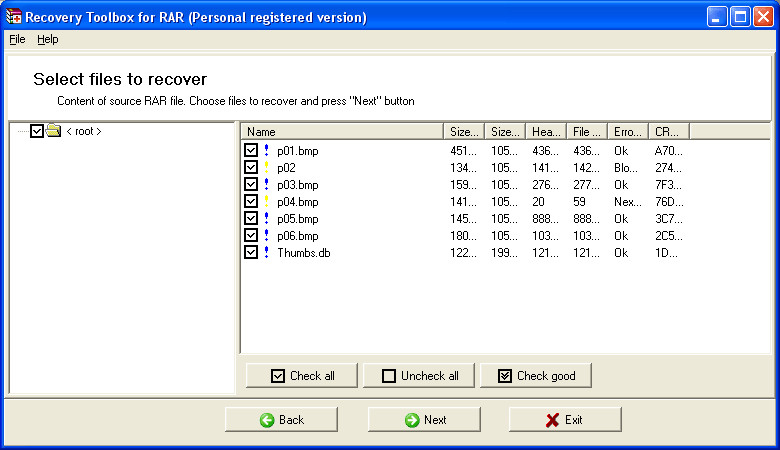Click the Blo... error cell of p02
This screenshot has width=780, height=450.
click(625, 168)
